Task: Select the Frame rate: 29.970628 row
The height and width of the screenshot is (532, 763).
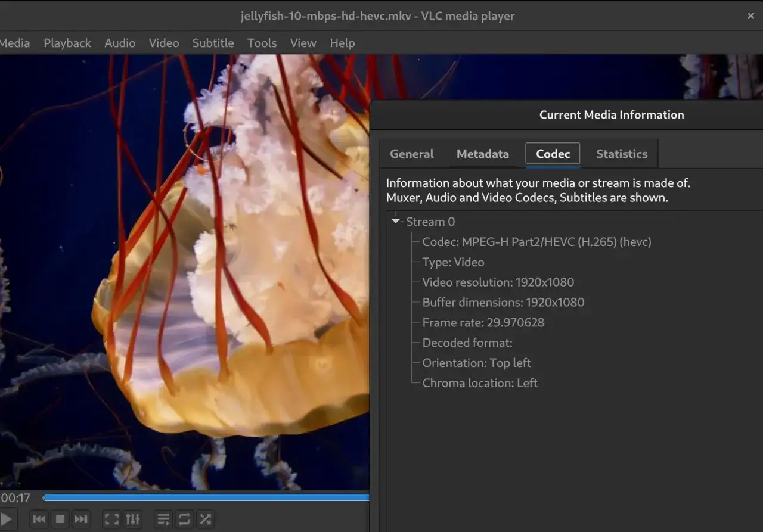Action: 483,323
